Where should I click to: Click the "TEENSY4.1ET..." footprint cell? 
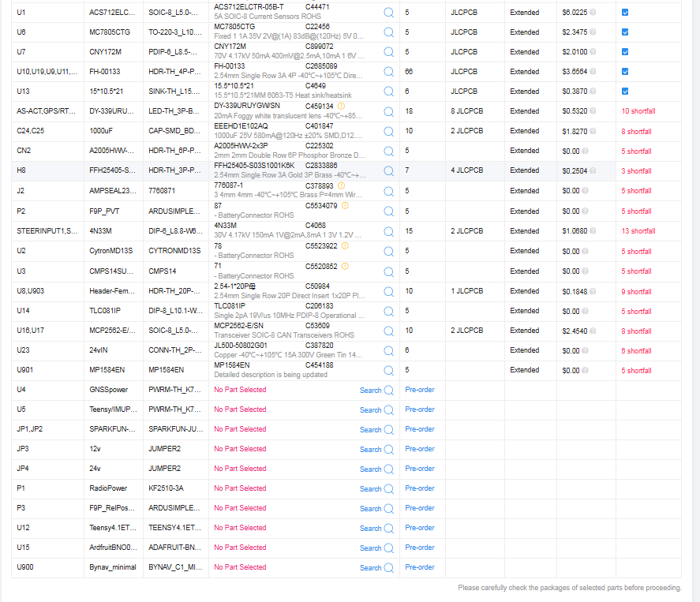[175, 528]
